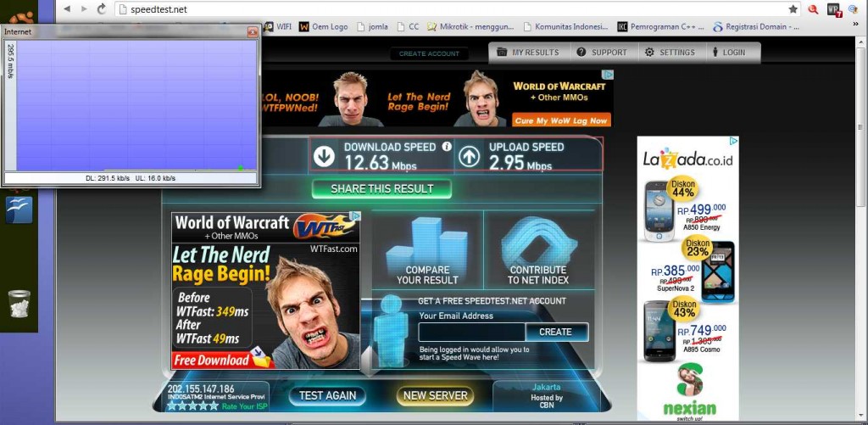Go back with the browser back arrow
Image resolution: width=868 pixels, height=425 pixels.
67,8
